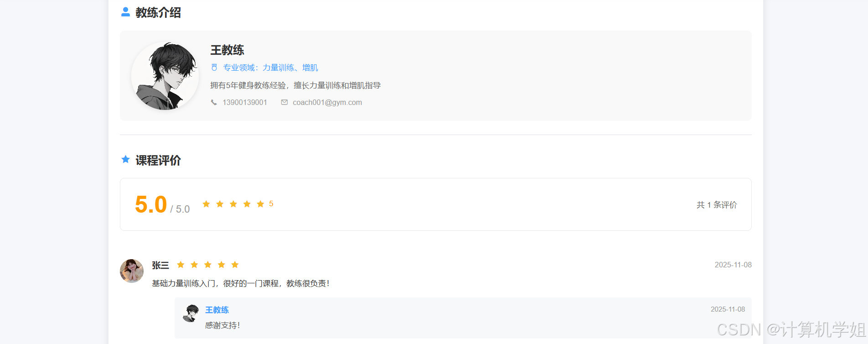Click the 共 1 条评价 review count
This screenshot has height=344, width=868.
coord(717,205)
